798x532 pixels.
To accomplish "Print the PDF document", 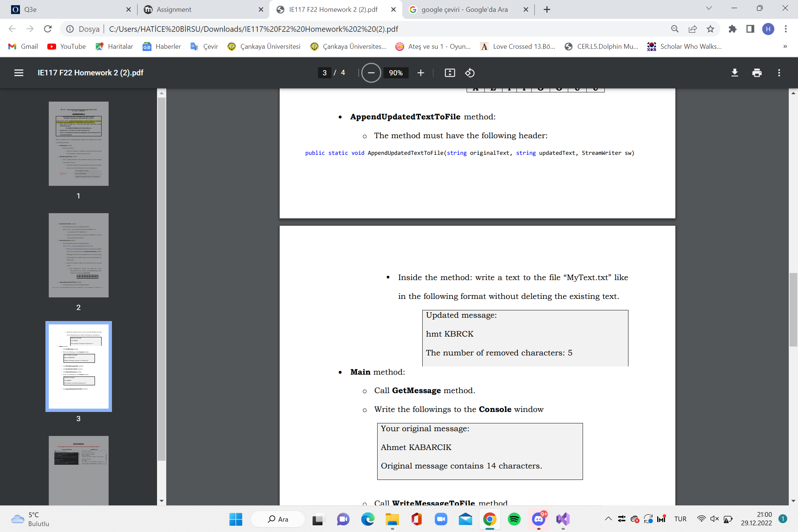I will click(757, 73).
